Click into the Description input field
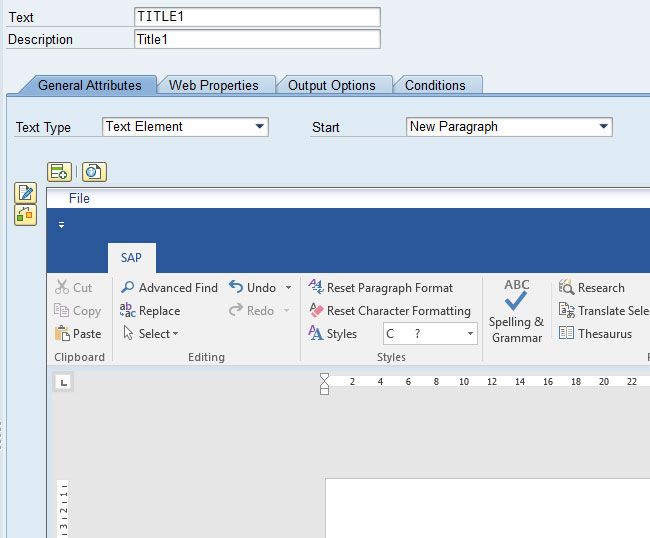This screenshot has width=650, height=538. 257,40
